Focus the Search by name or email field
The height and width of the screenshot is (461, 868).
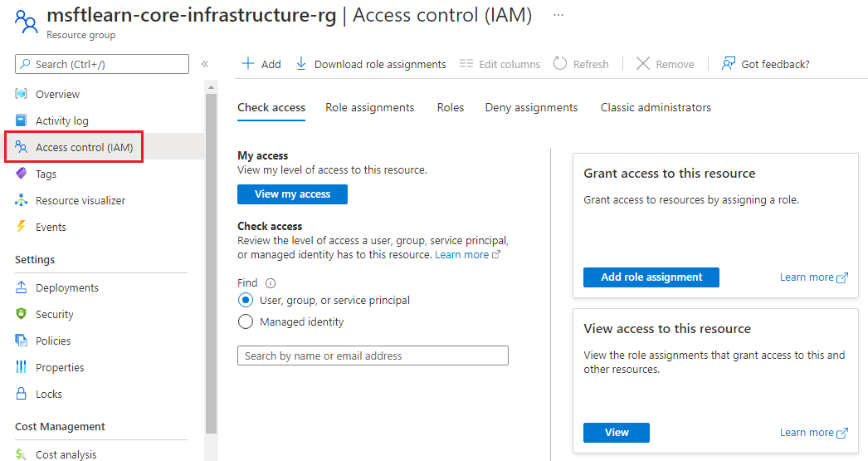tap(373, 356)
